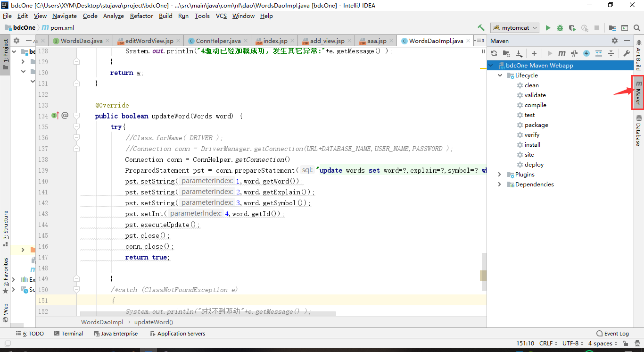Open Project Structure icon in main toolbar
Viewport: 644px width, 352px height.
tap(612, 28)
